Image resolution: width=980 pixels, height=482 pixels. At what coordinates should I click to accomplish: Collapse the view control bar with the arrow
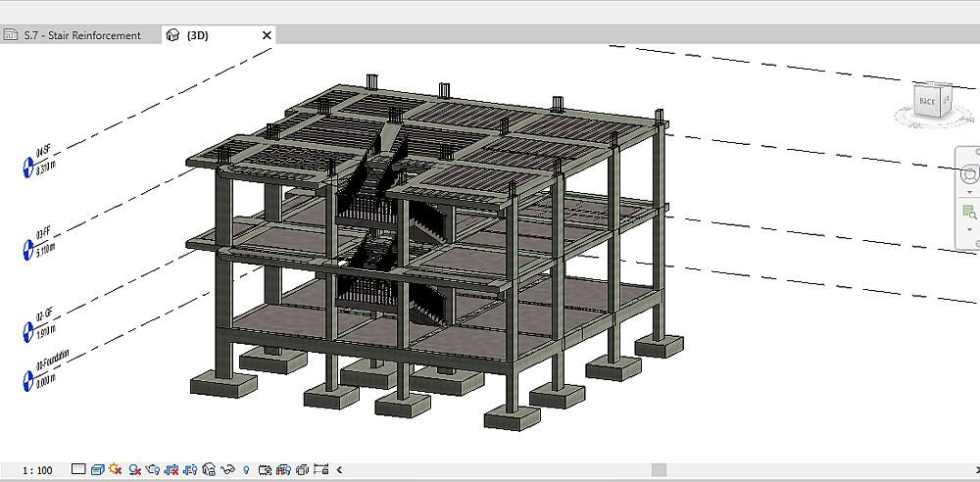[x=339, y=470]
